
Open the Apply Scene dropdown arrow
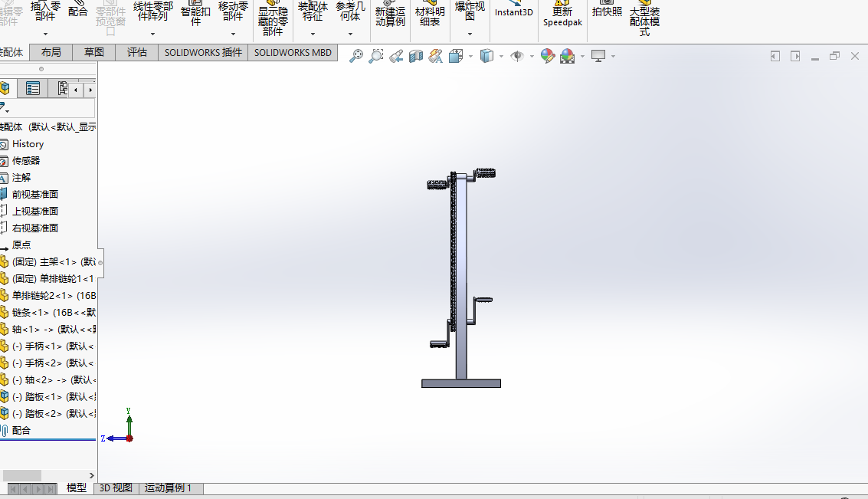[x=582, y=57]
